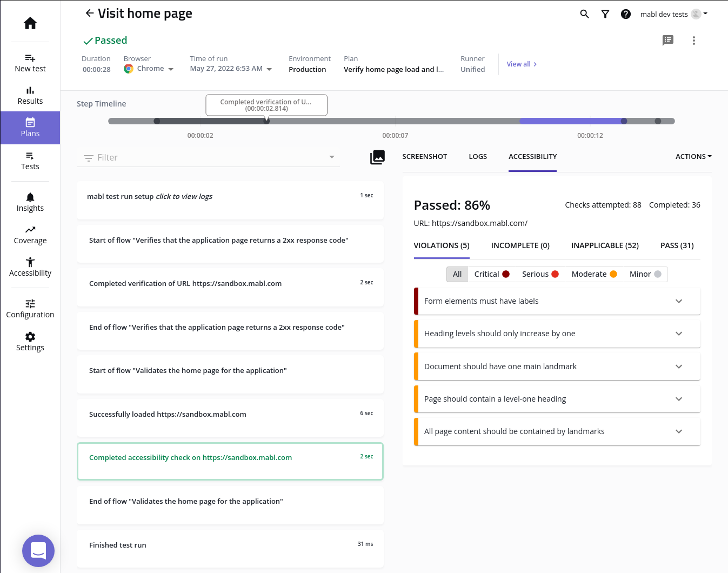Open the screenshot gallery icon

point(377,157)
